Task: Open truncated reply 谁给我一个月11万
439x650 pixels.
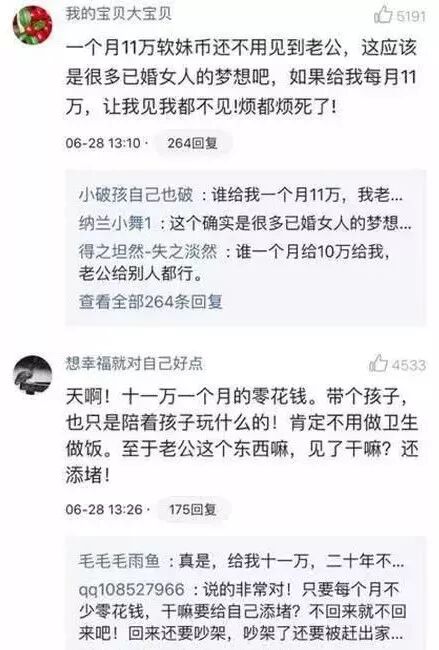Action: pos(307,195)
